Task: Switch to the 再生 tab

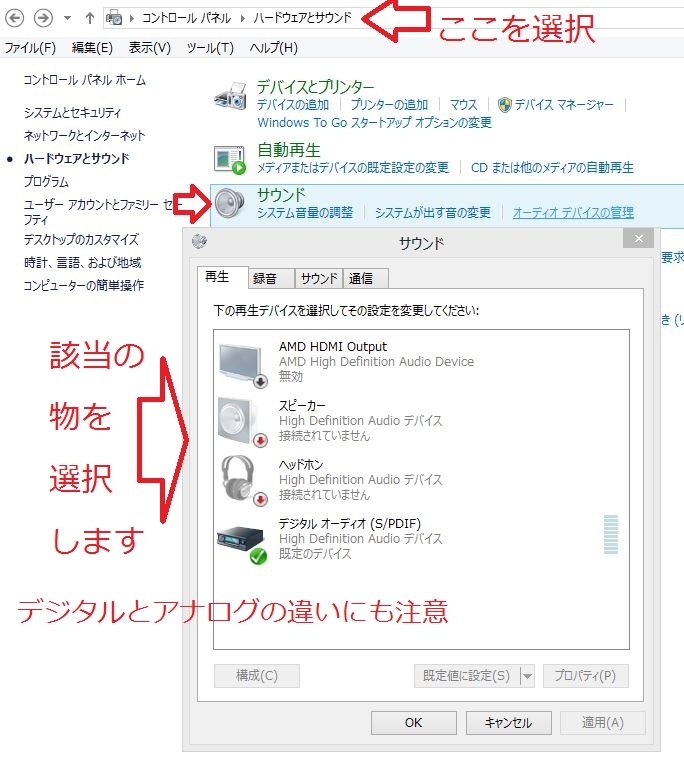Action: tap(222, 277)
